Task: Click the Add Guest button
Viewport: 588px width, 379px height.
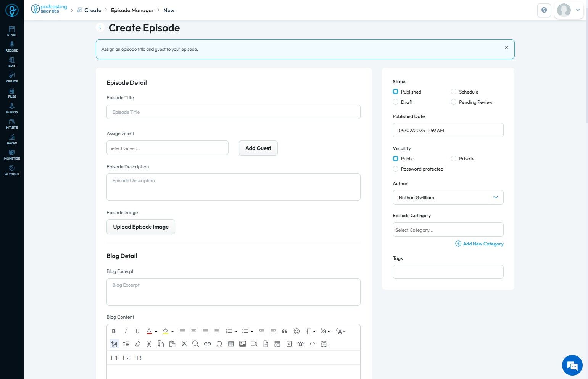Action: coord(258,148)
